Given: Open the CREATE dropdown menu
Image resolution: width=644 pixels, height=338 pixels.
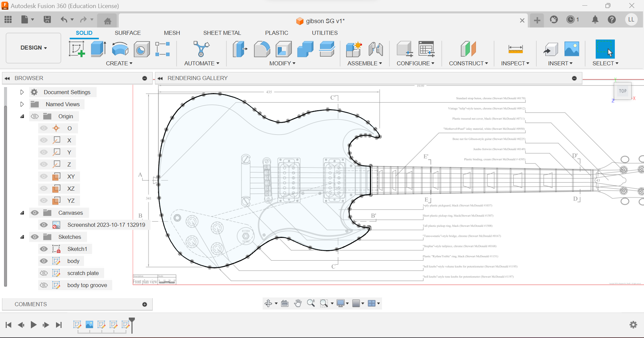Looking at the screenshot, I should click(x=119, y=63).
